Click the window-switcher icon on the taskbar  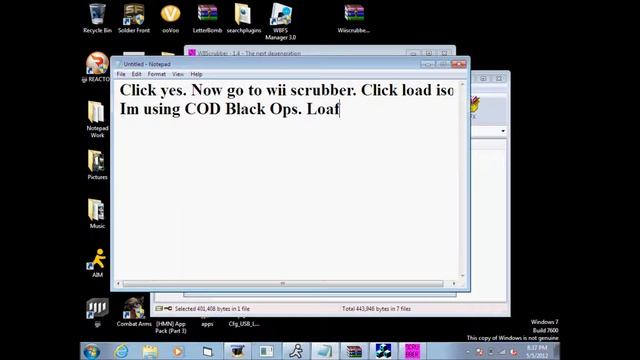coord(207,351)
